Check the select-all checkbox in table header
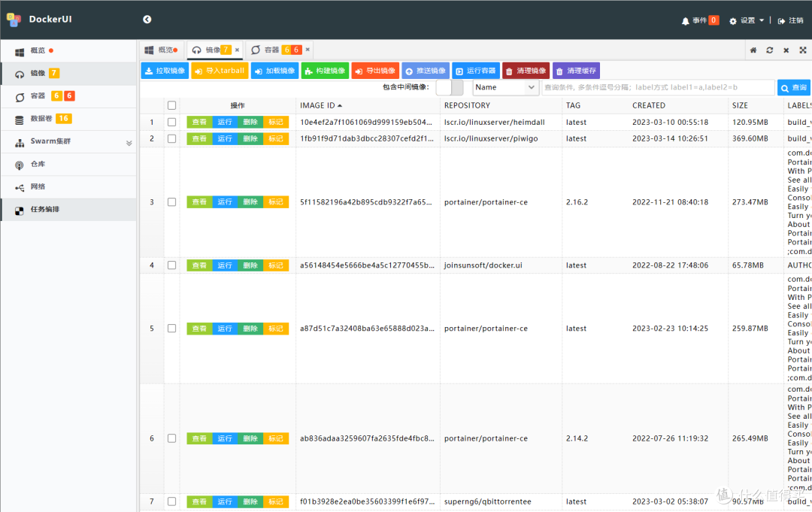This screenshot has height=512, width=812. pos(171,105)
